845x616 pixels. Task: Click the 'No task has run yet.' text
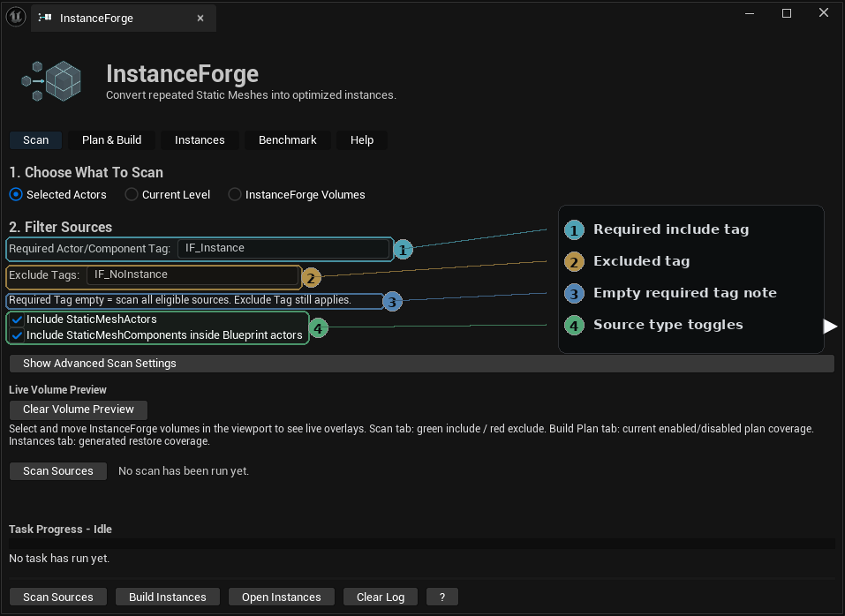(x=59, y=559)
